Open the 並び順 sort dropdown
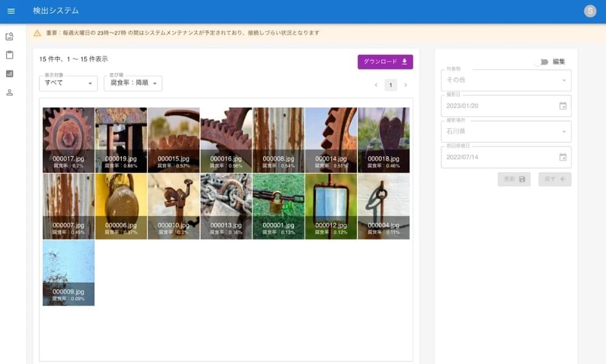The image size is (606, 364). point(133,83)
